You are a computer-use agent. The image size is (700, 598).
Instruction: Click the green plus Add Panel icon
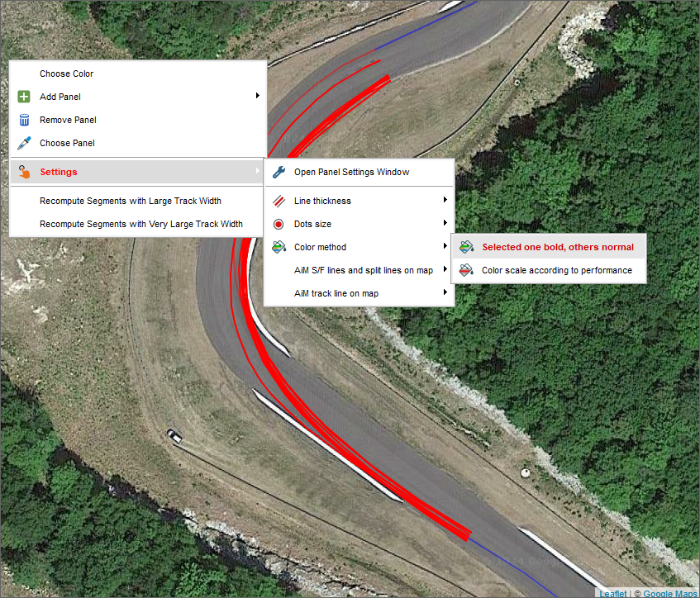[24, 97]
